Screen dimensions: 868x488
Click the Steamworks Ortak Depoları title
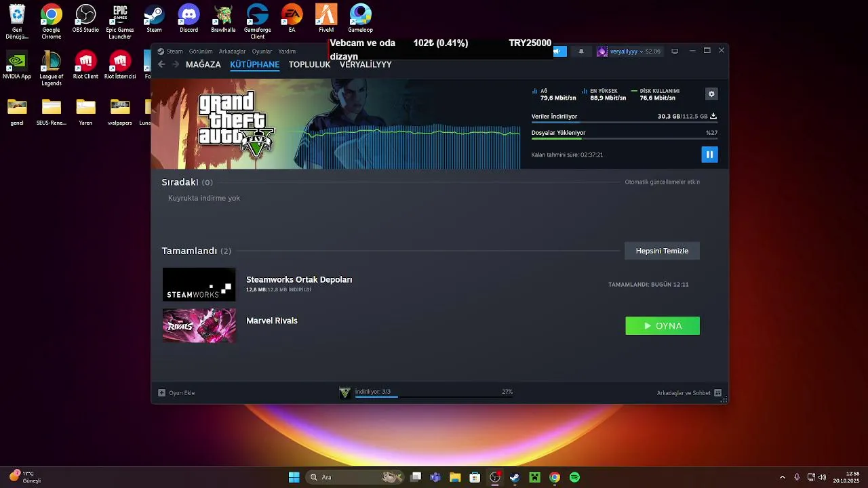[299, 279]
